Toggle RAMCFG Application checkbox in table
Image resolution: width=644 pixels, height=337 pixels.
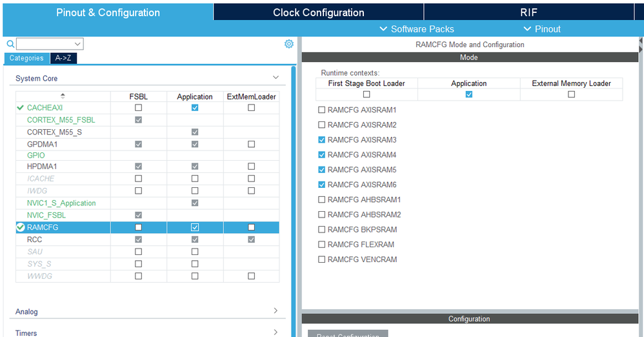point(195,227)
